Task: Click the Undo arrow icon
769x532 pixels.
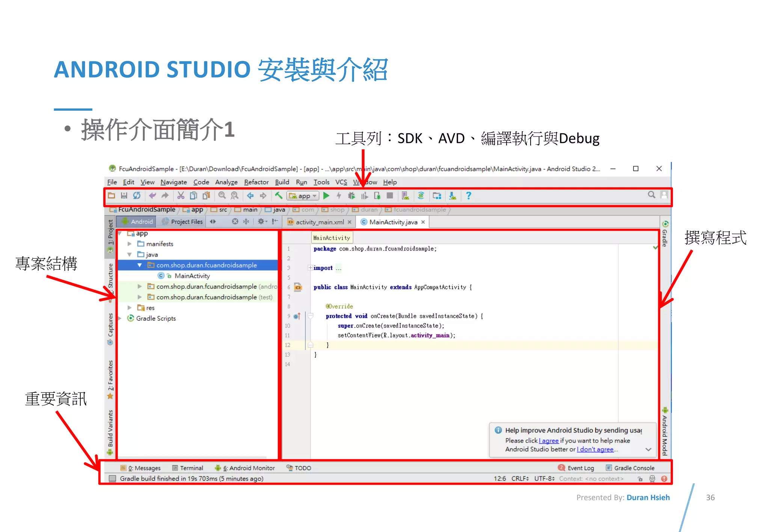Action: pyautogui.click(x=152, y=195)
